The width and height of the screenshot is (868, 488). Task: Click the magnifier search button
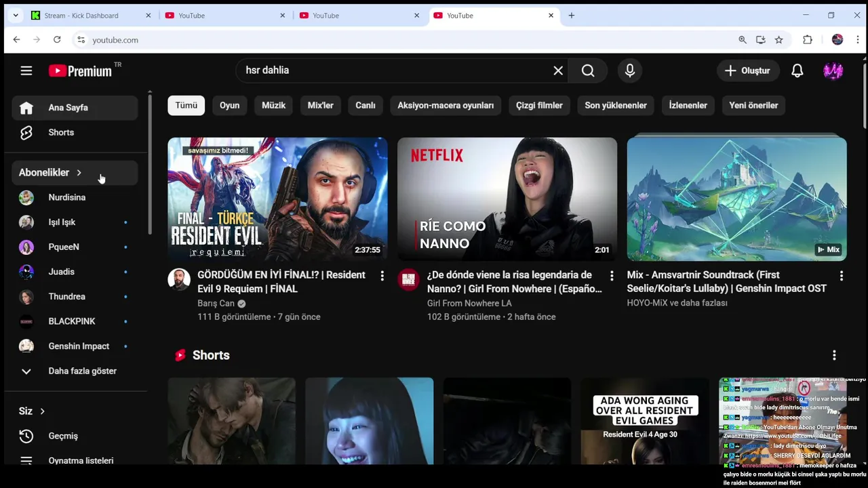[588, 70]
